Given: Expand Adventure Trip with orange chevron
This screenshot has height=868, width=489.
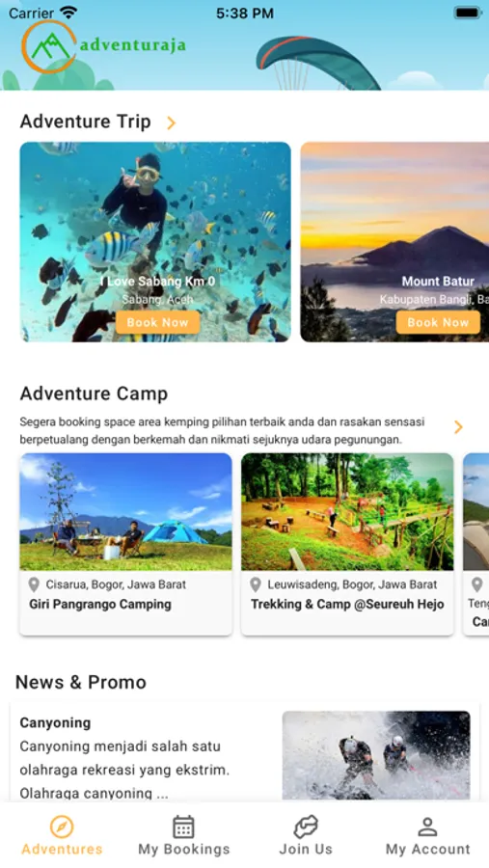Looking at the screenshot, I should point(171,122).
